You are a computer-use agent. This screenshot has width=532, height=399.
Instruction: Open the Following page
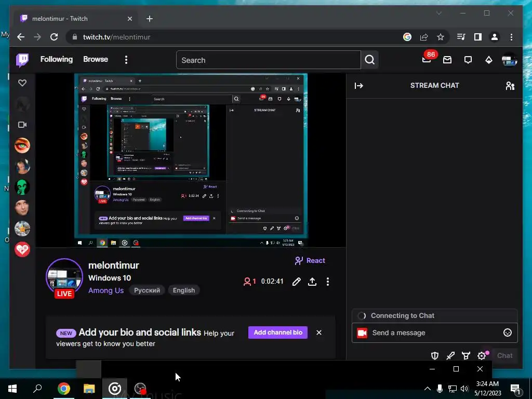[x=56, y=59]
